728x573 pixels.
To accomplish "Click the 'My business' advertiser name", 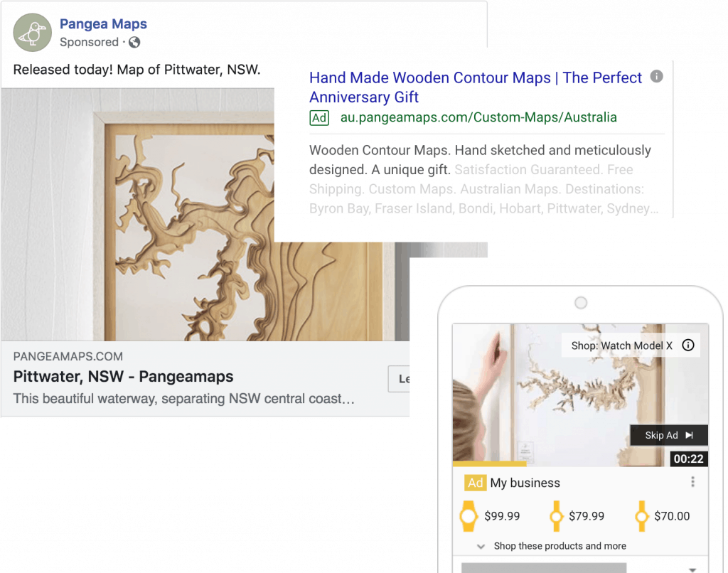I will click(525, 483).
